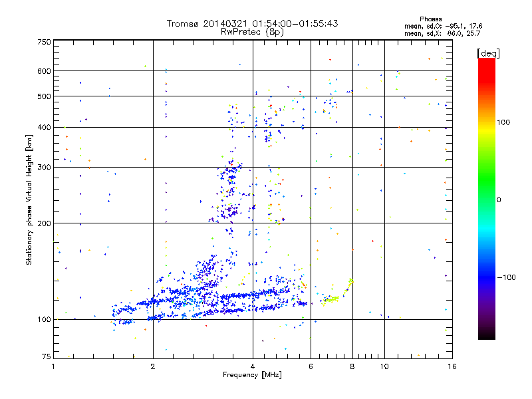Click the y-axis tick '75'
The width and height of the screenshot is (532, 399).
pyautogui.click(x=47, y=356)
